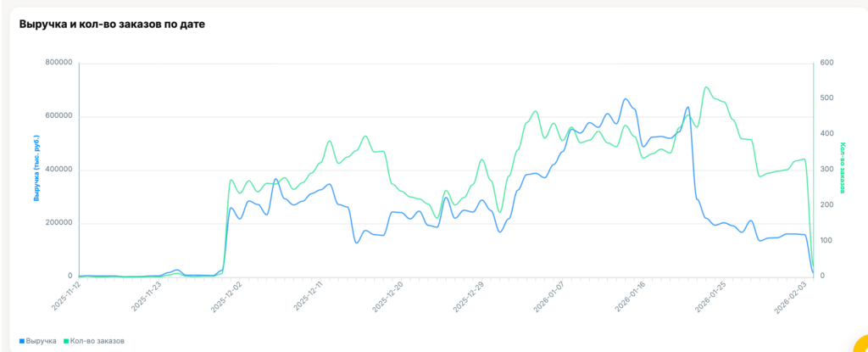This screenshot has height=352, width=868.
Task: Click the green Кол-во заказов legend square
Action: pos(66,341)
